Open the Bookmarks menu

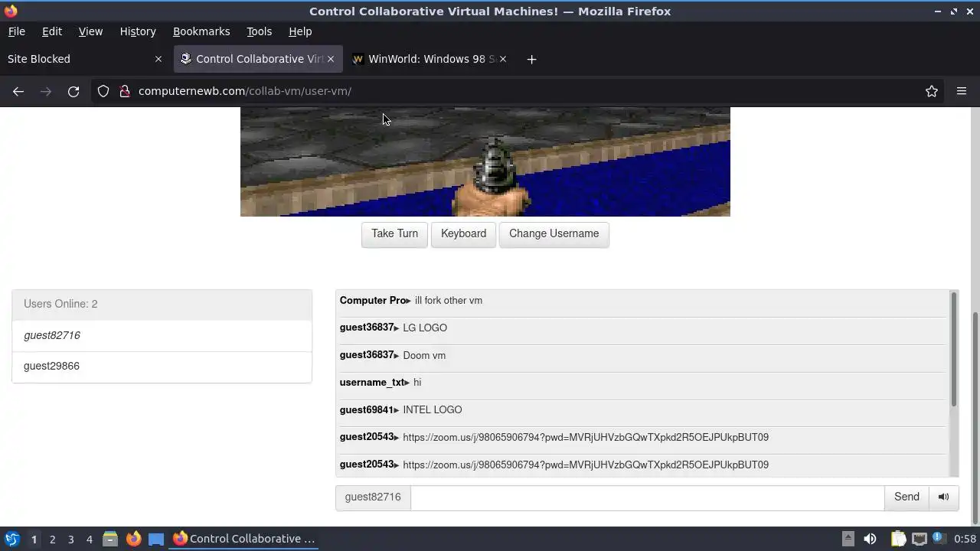coord(201,31)
